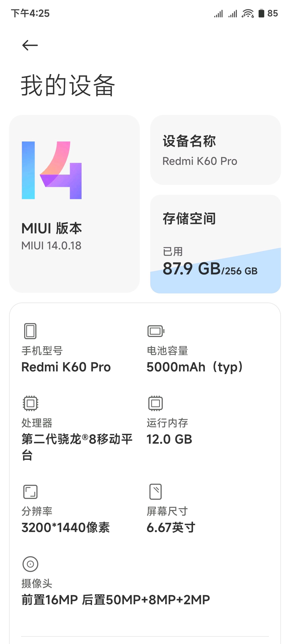Open the 存储空间 storage card
The height and width of the screenshot is (644, 290).
(x=215, y=244)
